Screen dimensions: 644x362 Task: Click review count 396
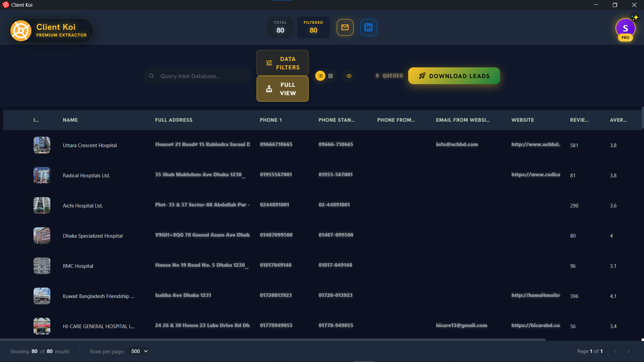click(574, 296)
